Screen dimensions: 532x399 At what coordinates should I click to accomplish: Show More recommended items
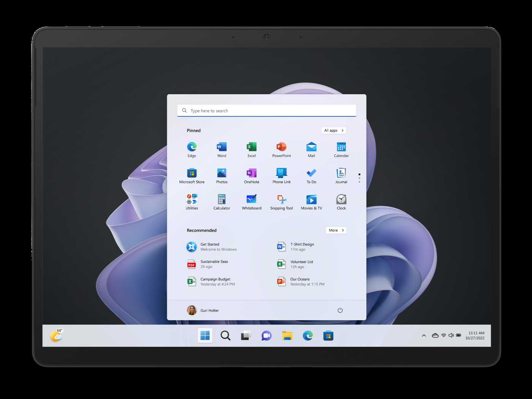pos(336,230)
